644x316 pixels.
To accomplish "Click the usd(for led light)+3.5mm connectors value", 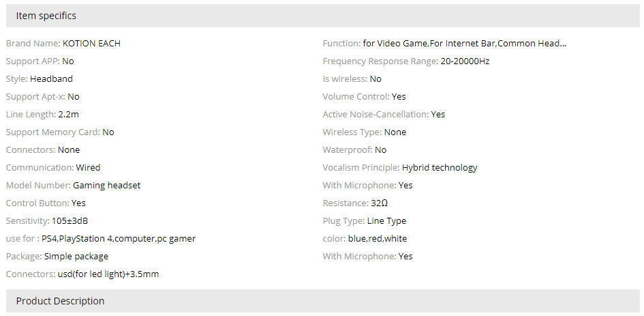I will [108, 274].
